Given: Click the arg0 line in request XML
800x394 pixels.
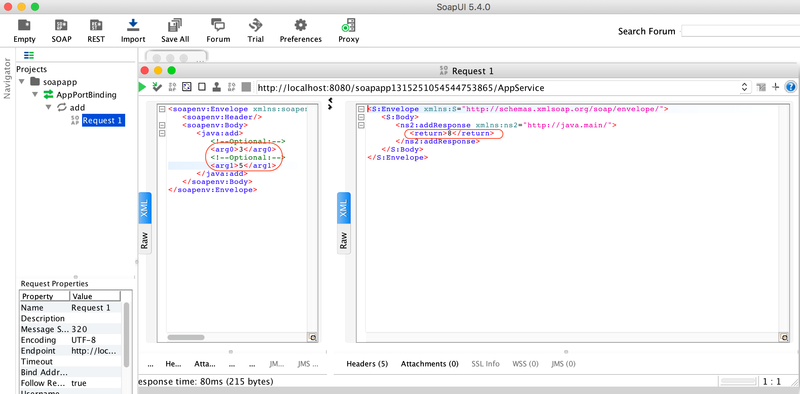Looking at the screenshot, I should coord(243,150).
